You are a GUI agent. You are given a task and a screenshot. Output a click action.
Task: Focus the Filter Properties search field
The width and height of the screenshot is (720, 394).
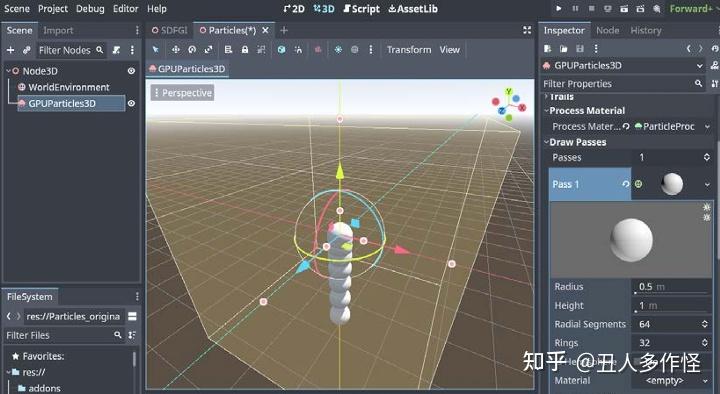coord(623,84)
